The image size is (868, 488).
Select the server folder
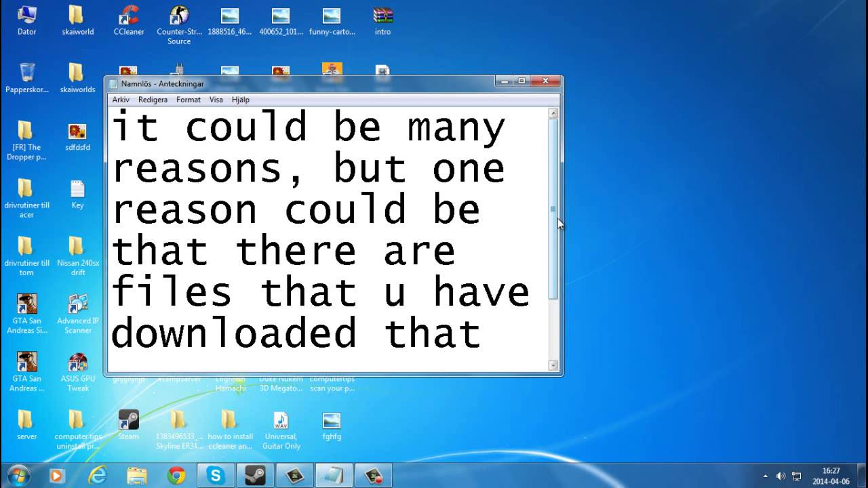pos(26,425)
